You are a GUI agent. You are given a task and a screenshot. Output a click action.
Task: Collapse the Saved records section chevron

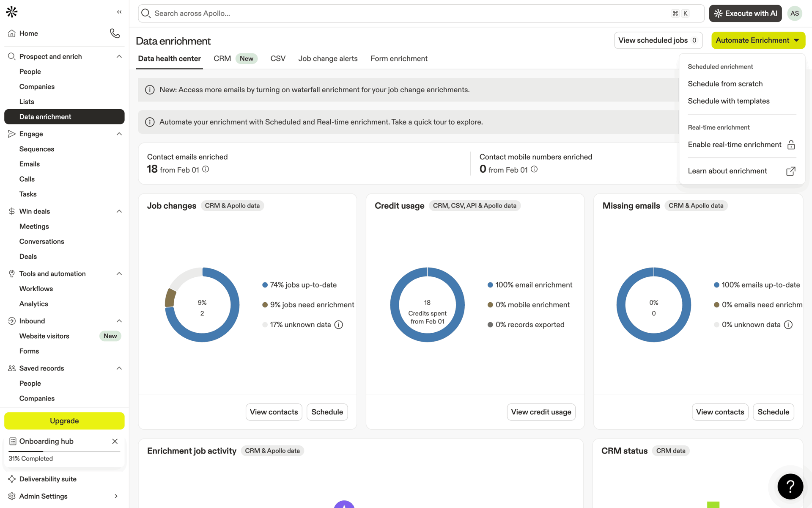(x=119, y=368)
